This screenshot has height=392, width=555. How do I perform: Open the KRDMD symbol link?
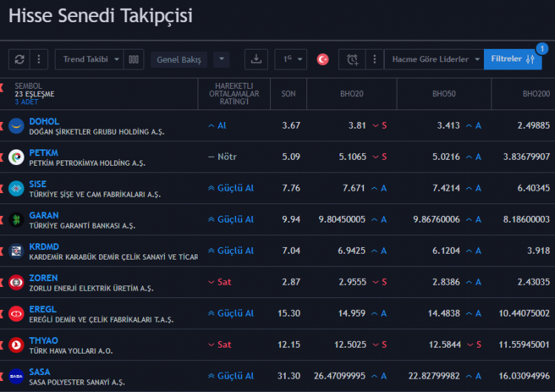44,246
